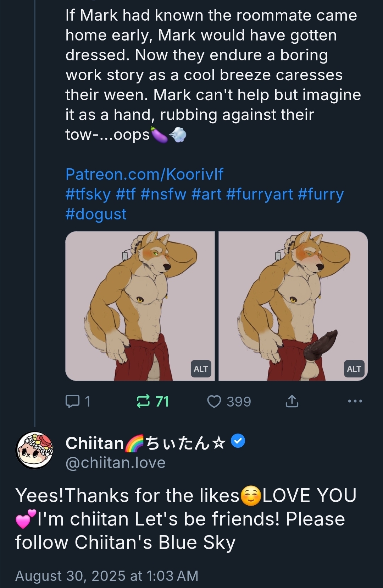Viewport: 383px width, 588px height.
Task: Show ALT text on the right image
Action: click(354, 369)
